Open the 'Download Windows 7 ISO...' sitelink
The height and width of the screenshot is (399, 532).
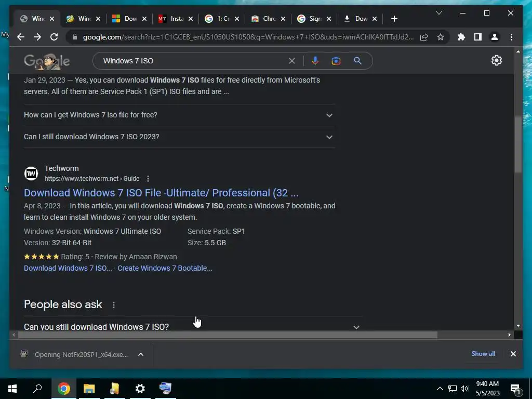(68, 268)
